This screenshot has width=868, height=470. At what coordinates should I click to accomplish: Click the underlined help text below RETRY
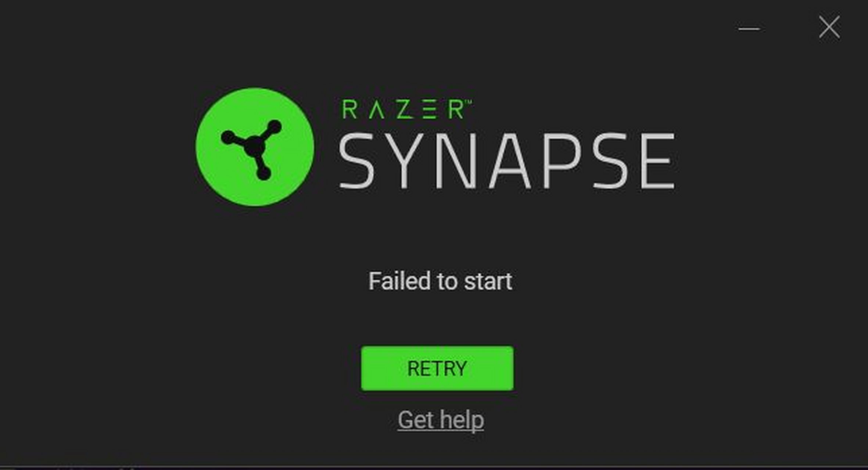tap(441, 420)
